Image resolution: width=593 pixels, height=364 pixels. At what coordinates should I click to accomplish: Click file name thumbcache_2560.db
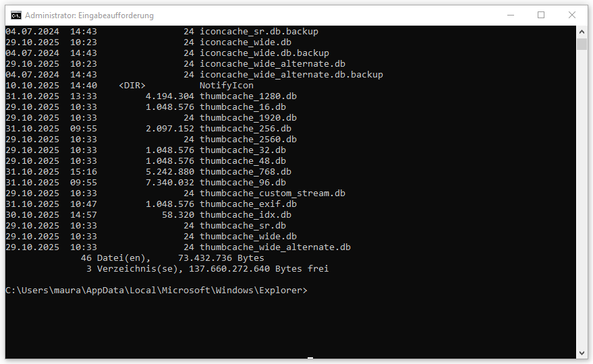(x=248, y=139)
